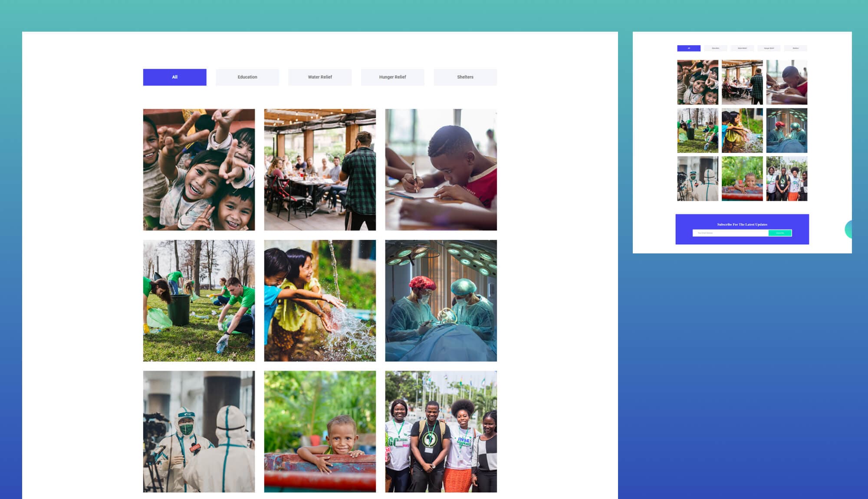Select the All tab in small preview
The height and width of the screenshot is (499, 868).
point(689,48)
